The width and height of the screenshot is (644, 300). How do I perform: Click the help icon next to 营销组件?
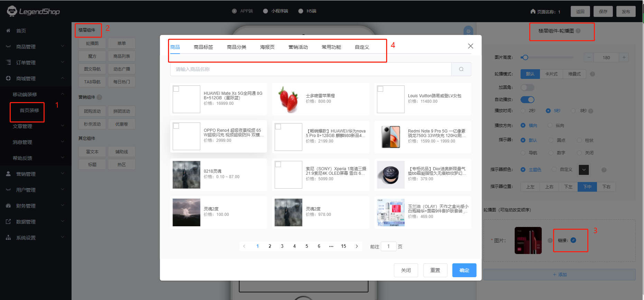100,97
